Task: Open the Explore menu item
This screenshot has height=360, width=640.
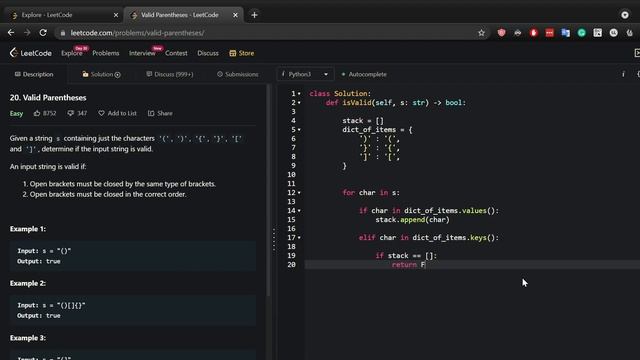Action: pyautogui.click(x=72, y=53)
